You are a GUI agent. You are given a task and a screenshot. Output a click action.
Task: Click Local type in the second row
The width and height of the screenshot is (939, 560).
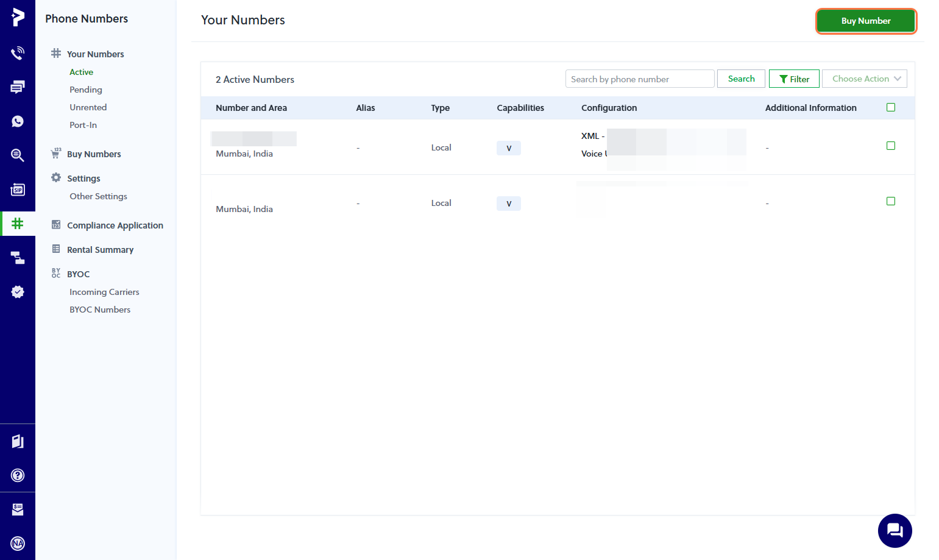point(441,203)
